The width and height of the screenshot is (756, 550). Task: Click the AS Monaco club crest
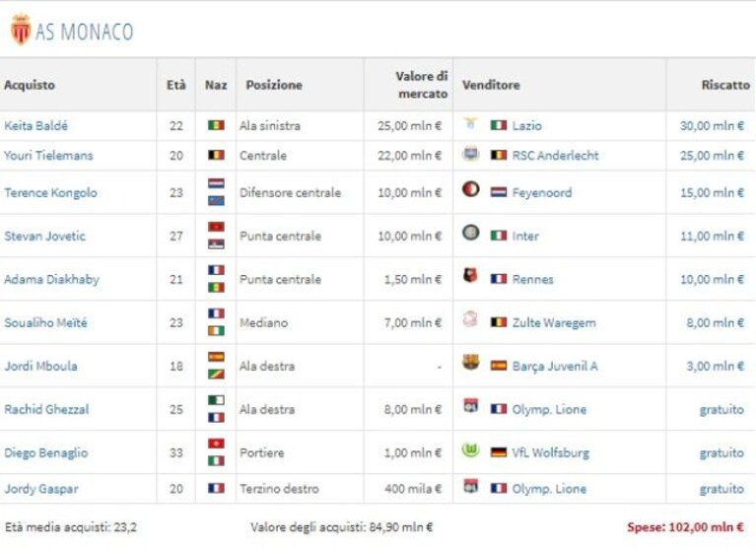[x=21, y=30]
